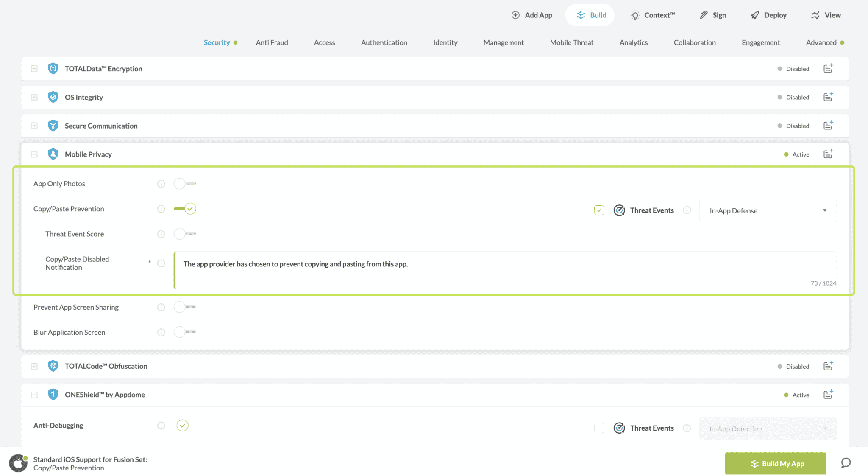Expand the TOTALCode Obfuscation section
The image size is (868, 476).
(x=34, y=366)
